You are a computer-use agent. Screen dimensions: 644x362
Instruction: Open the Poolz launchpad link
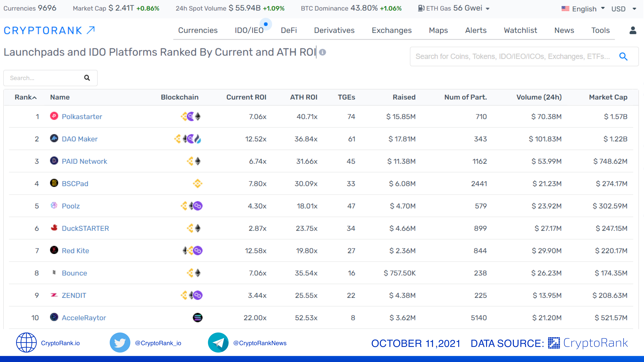click(71, 206)
